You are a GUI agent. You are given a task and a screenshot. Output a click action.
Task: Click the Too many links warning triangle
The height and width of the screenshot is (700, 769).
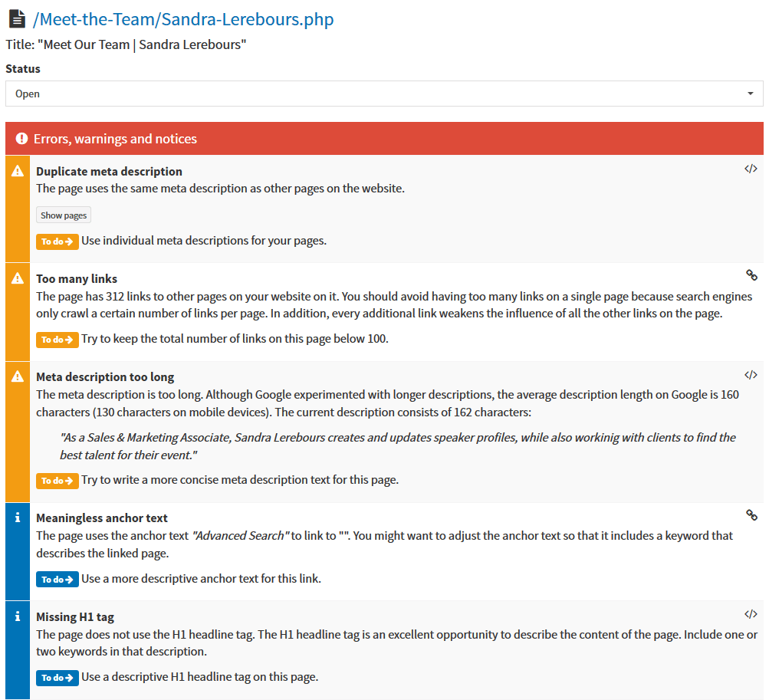18,278
